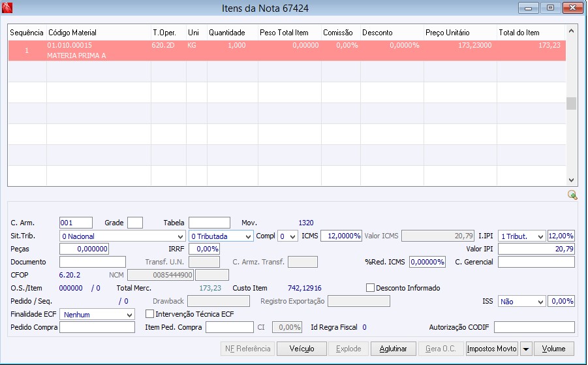Click the Peças quantity field
Viewport: 588px width, 365px height.
(x=84, y=249)
